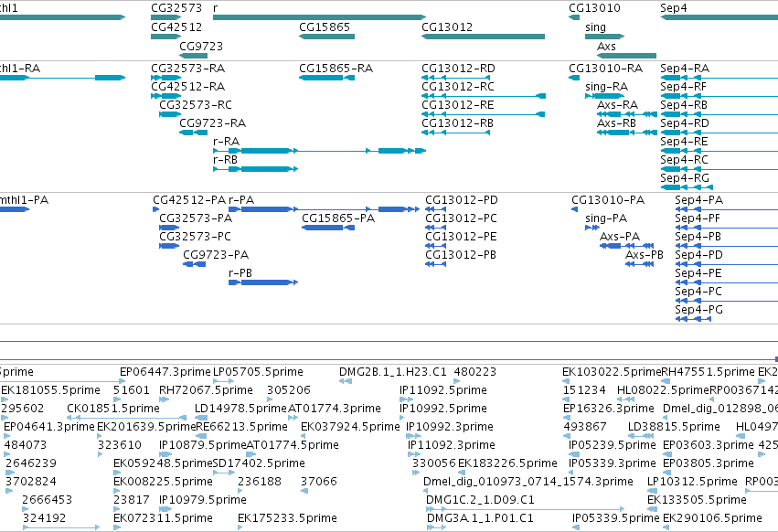Select the CG13012 gene label
The image size is (778, 532).
coord(447,27)
